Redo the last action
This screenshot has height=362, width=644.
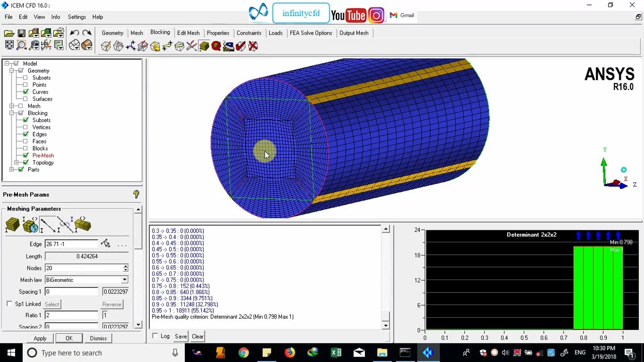87,33
